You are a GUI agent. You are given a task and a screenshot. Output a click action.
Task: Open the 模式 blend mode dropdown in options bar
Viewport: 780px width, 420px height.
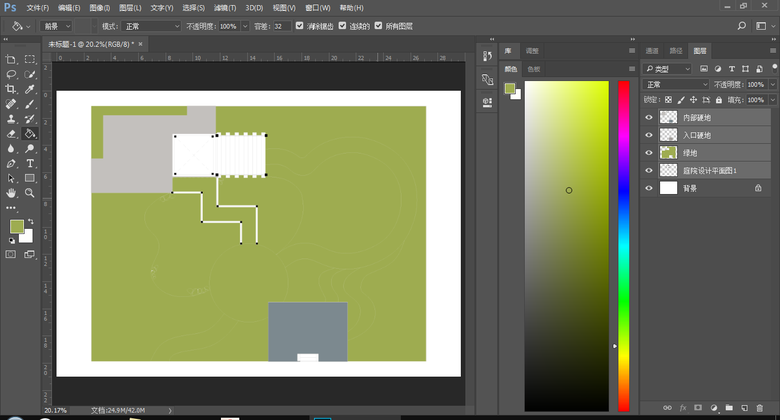[x=151, y=25]
